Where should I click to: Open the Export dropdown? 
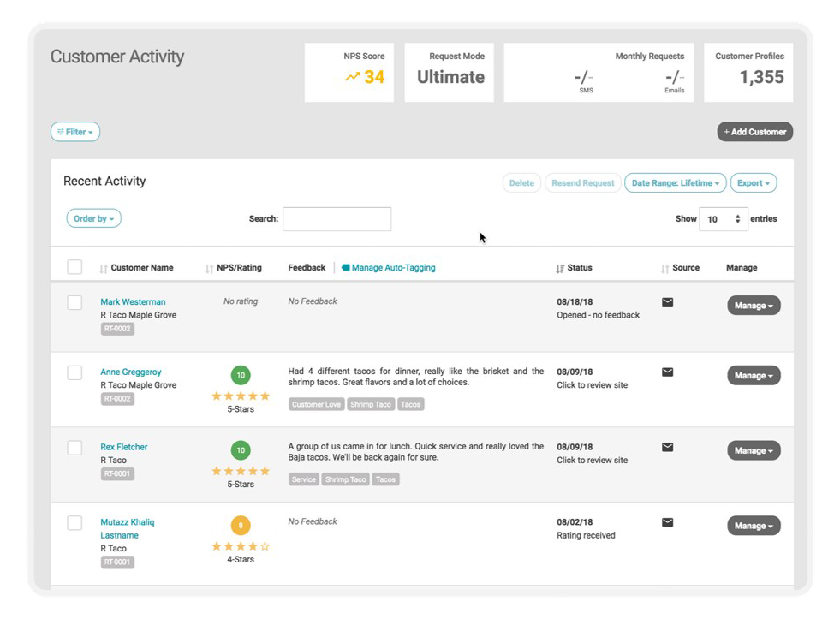click(x=754, y=182)
